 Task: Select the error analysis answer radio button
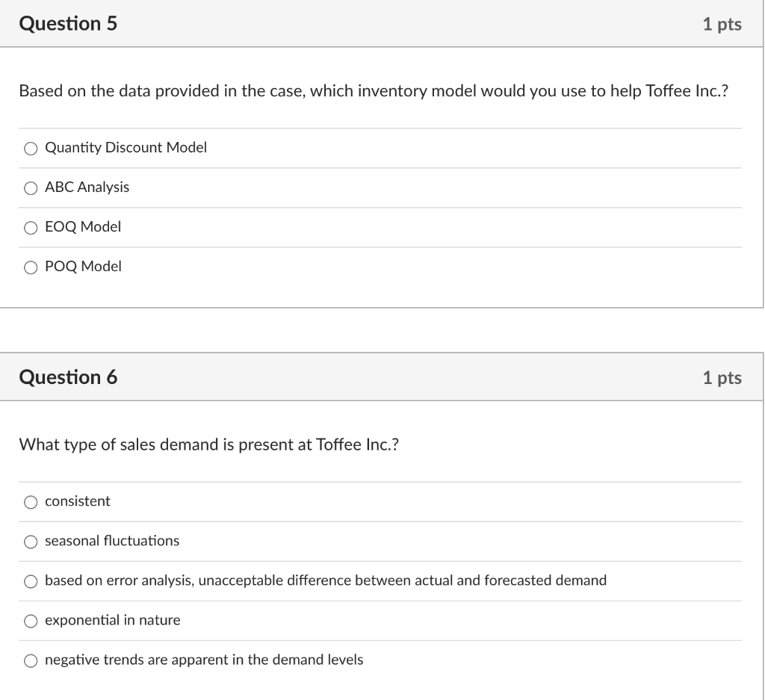31,581
